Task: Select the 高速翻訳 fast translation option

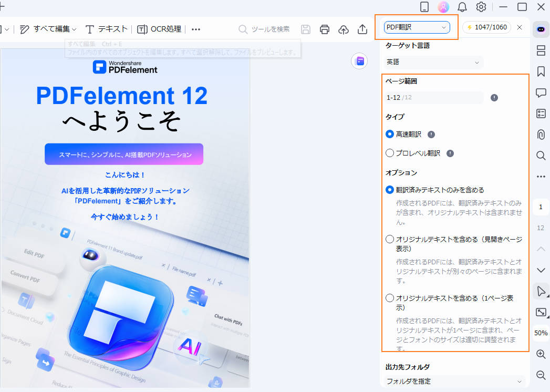Action: tap(389, 134)
